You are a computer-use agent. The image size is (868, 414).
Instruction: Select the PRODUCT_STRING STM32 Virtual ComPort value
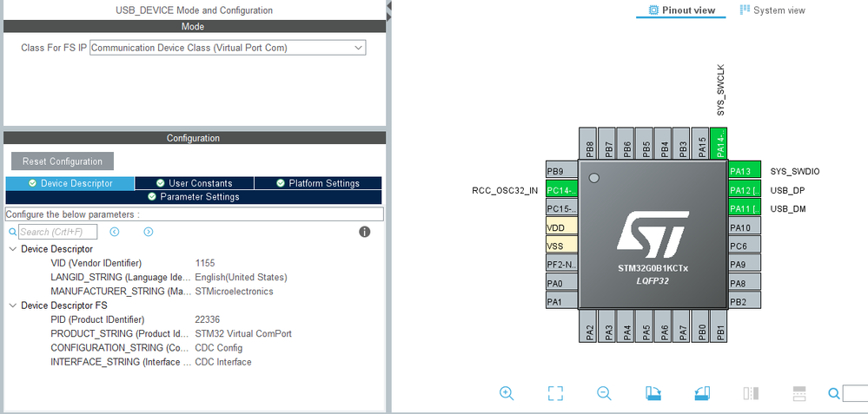point(243,334)
